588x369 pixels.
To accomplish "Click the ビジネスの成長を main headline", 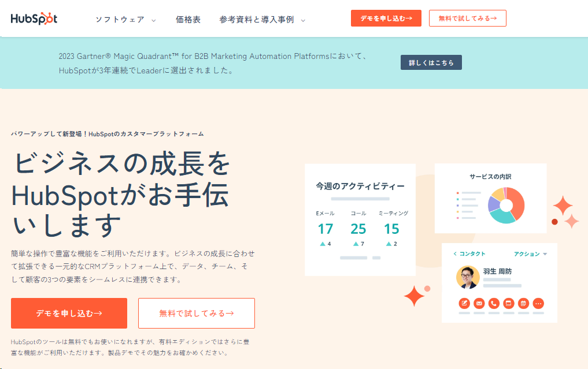I will coord(121,194).
